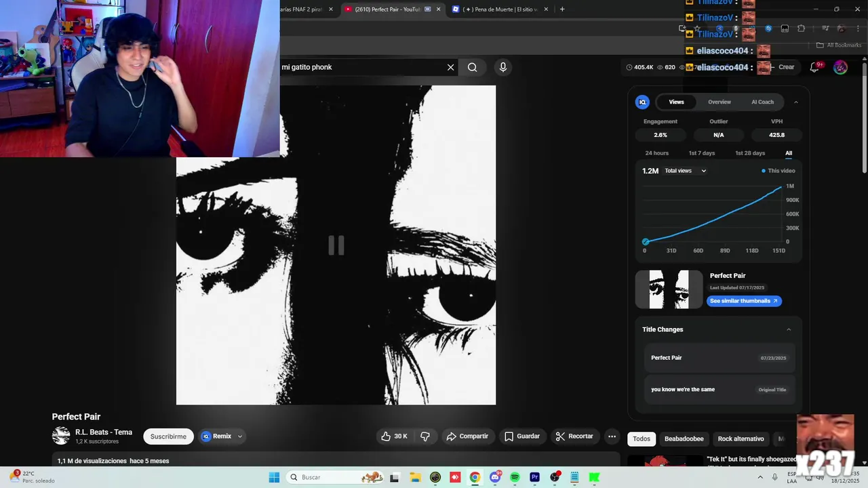Switch to the AI Coach tab

762,102
